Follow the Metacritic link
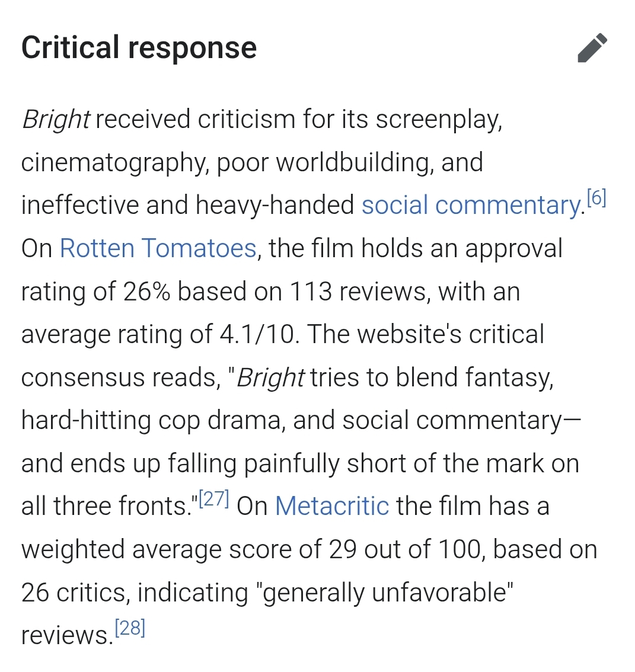This screenshot has width=635, height=672. [x=332, y=507]
